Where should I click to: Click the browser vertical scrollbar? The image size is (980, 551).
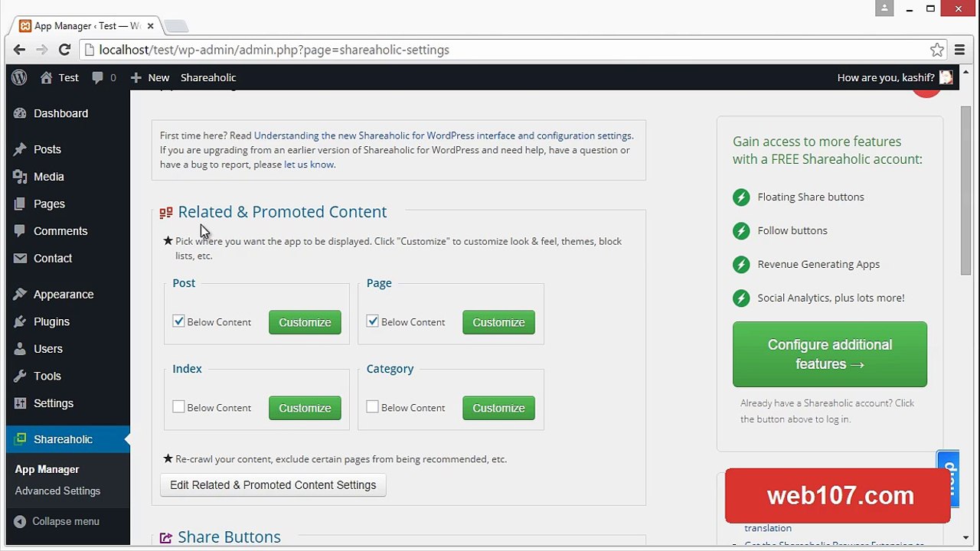(965, 191)
